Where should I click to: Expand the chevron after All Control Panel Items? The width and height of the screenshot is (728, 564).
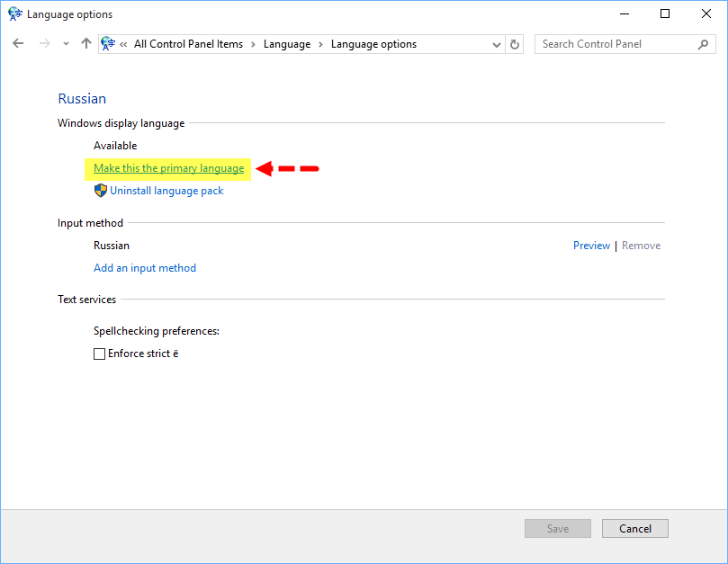(x=253, y=44)
